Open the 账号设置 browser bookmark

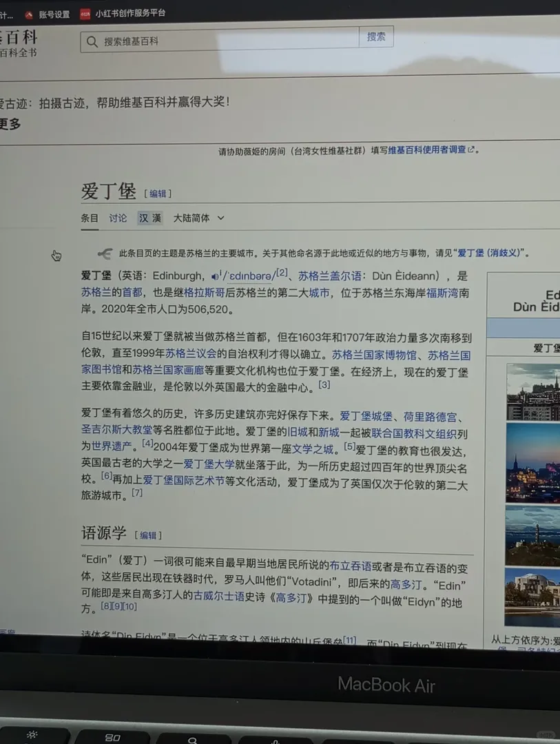48,14
